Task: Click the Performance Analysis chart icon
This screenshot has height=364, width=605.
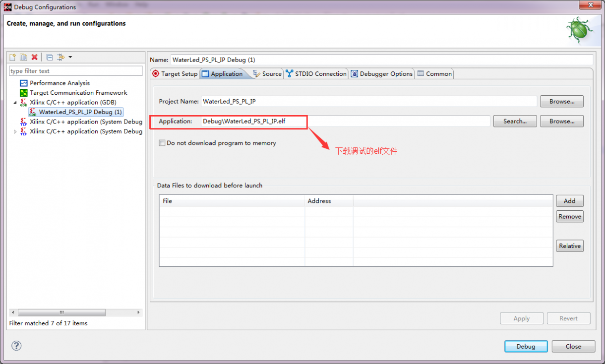Action: point(24,83)
